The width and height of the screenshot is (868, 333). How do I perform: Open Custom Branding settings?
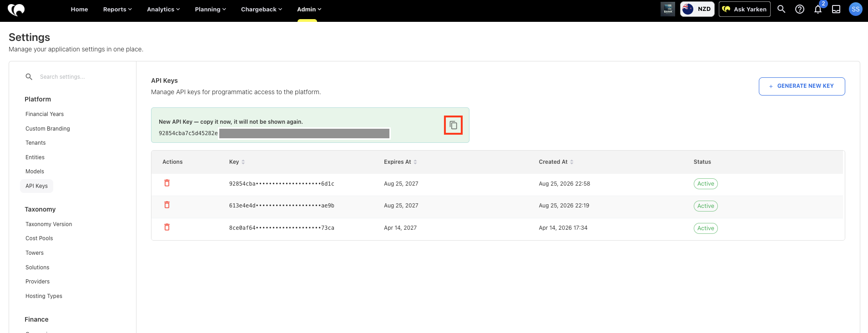(48, 129)
